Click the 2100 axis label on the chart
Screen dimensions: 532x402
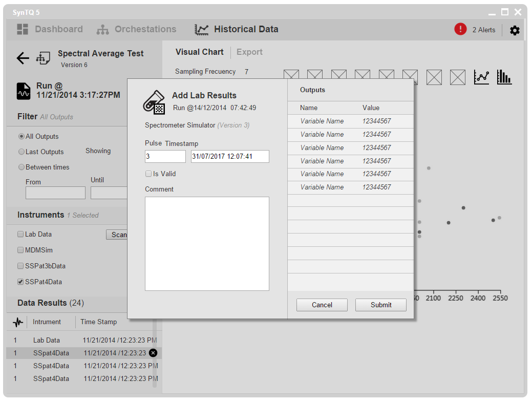click(433, 298)
